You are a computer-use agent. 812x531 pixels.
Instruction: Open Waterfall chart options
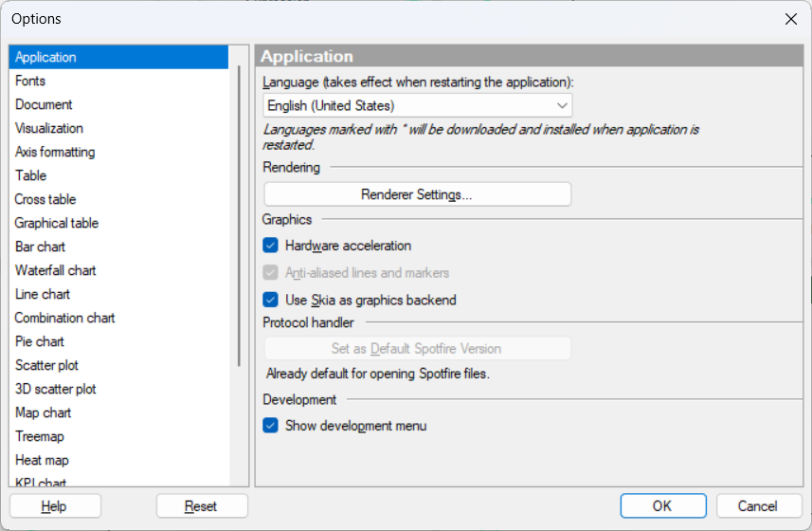(x=55, y=270)
